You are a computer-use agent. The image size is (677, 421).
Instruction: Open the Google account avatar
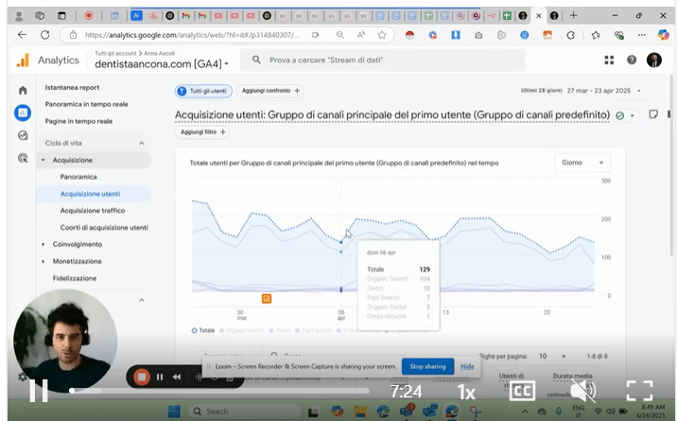654,60
